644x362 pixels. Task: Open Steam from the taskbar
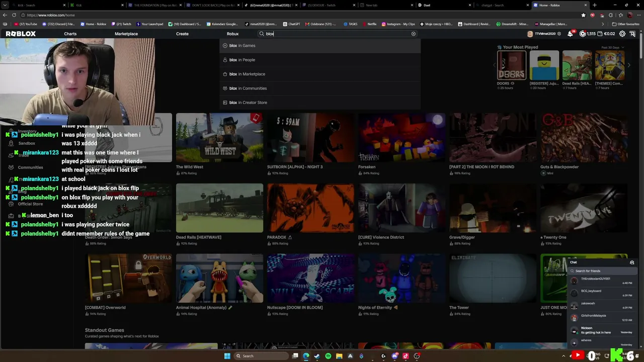pos(317,356)
